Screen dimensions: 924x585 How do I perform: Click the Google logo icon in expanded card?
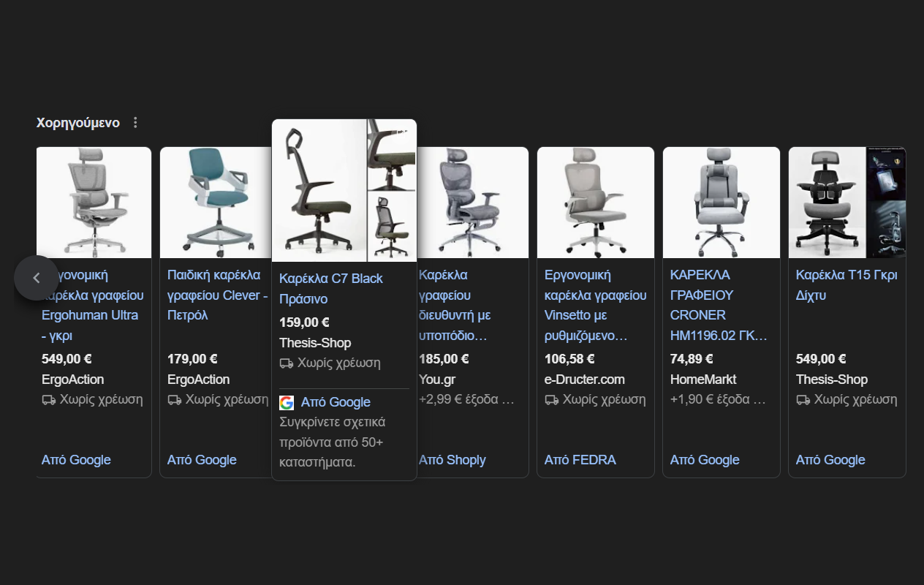(287, 403)
